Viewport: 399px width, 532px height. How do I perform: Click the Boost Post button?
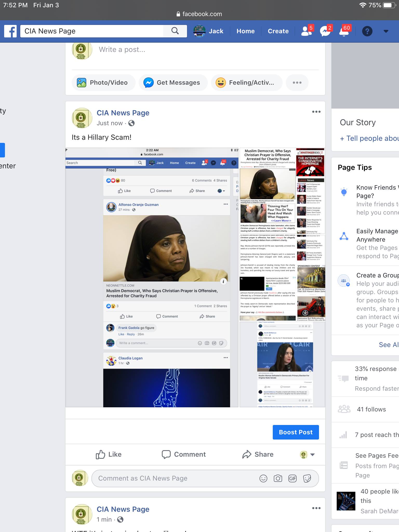[x=296, y=432]
